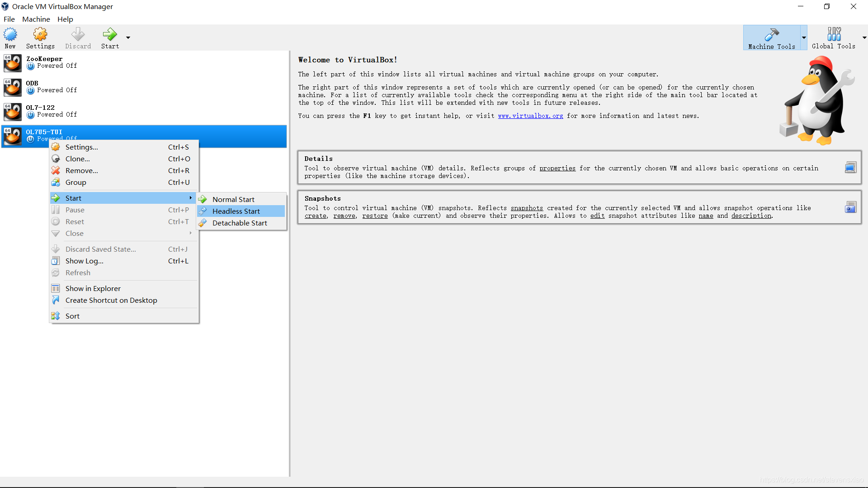Click the remove link in Snapshots
The width and height of the screenshot is (868, 488).
(x=344, y=216)
